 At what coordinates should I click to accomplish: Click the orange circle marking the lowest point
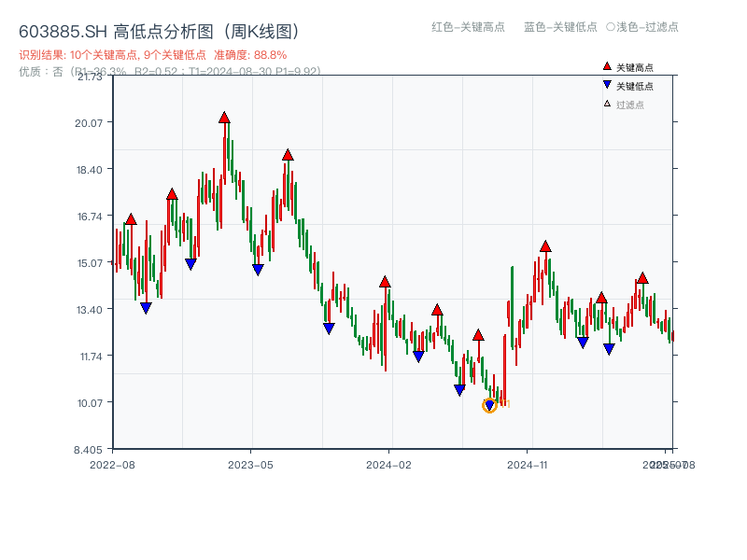(x=489, y=405)
